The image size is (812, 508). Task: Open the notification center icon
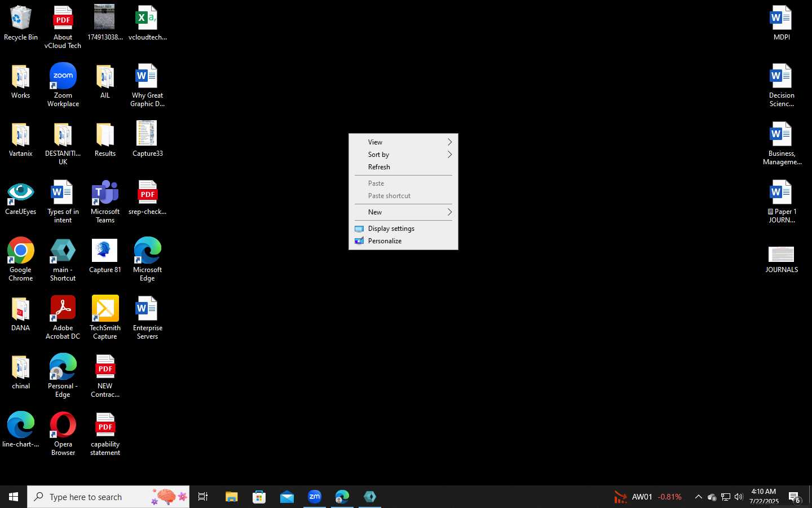pos(795,497)
